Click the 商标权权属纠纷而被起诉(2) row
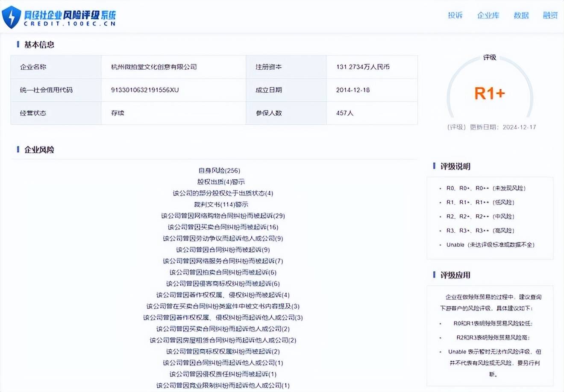This screenshot has height=392, width=564. (x=223, y=351)
